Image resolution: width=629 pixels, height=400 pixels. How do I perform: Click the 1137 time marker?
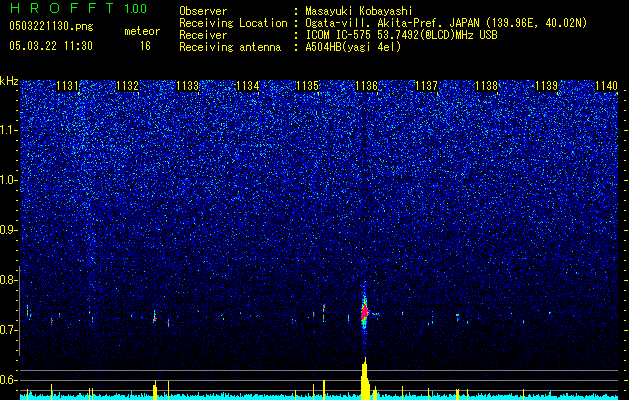(x=426, y=86)
